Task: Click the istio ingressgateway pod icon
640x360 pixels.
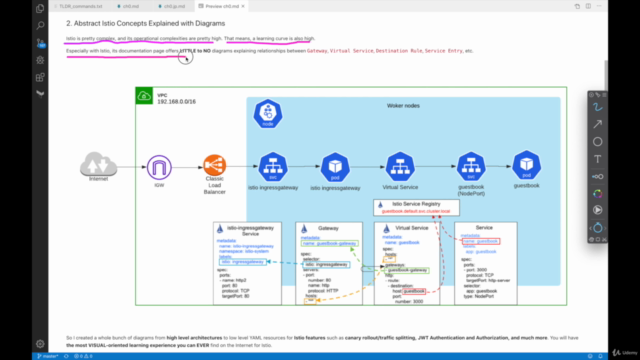Action: point(335,167)
